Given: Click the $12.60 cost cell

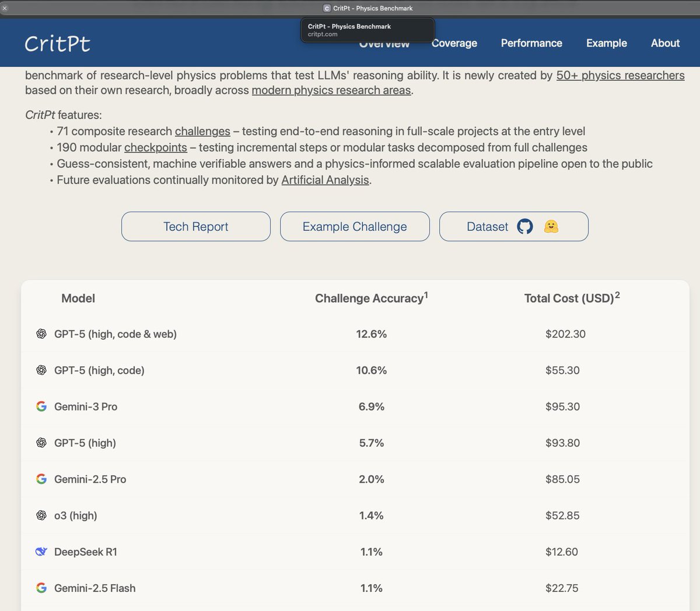Looking at the screenshot, I should pyautogui.click(x=562, y=552).
